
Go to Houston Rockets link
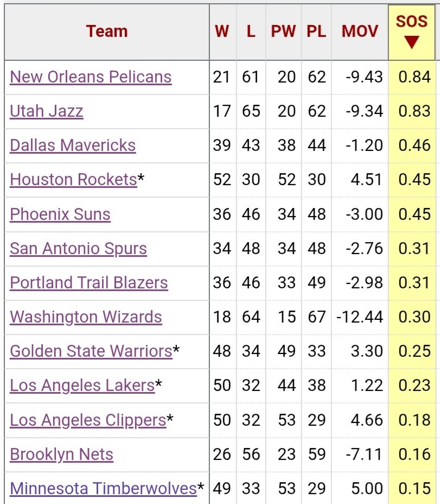tap(74, 180)
